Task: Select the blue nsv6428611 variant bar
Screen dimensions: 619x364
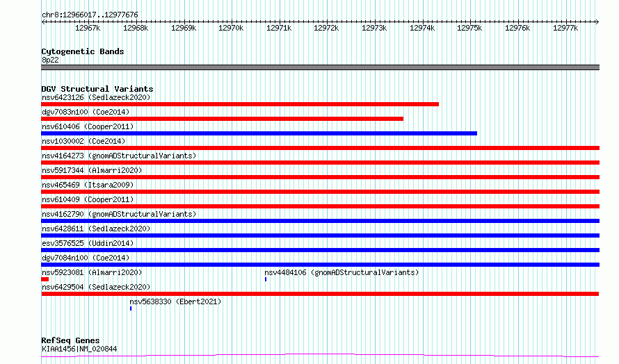Action: pyautogui.click(x=320, y=235)
